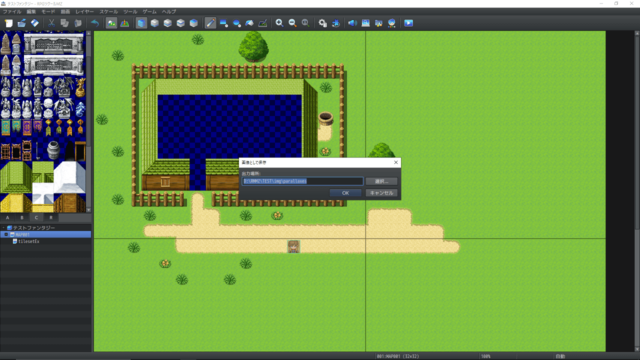This screenshot has height=360, width=640.
Task: Click the Zoom Out magnifier icon
Action: click(292, 23)
